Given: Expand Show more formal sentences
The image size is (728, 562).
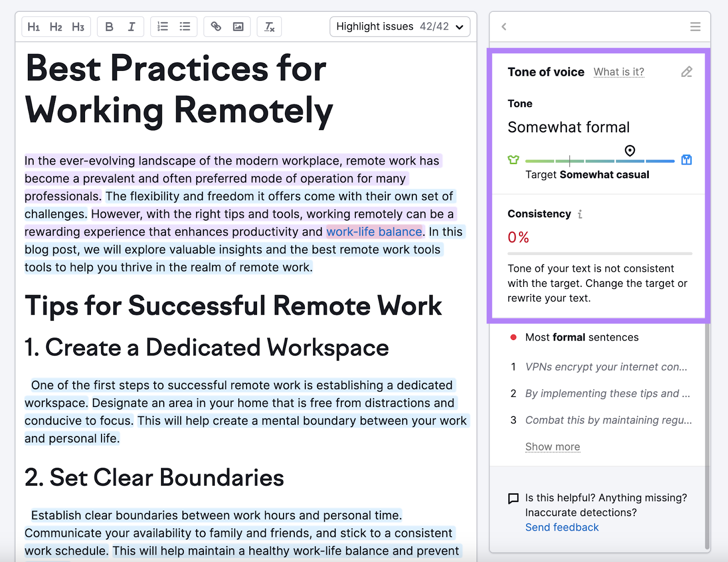Looking at the screenshot, I should coord(552,447).
